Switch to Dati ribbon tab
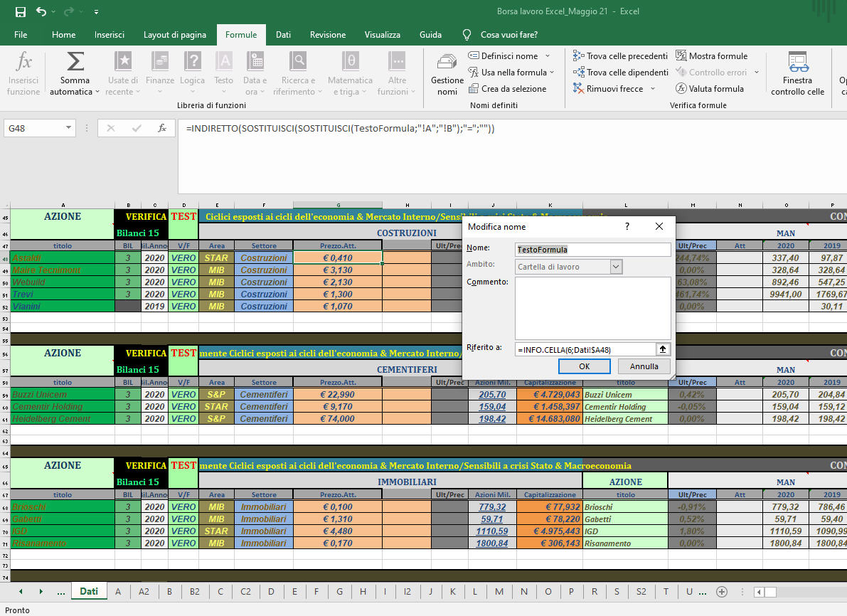The height and width of the screenshot is (616, 847). [x=283, y=35]
